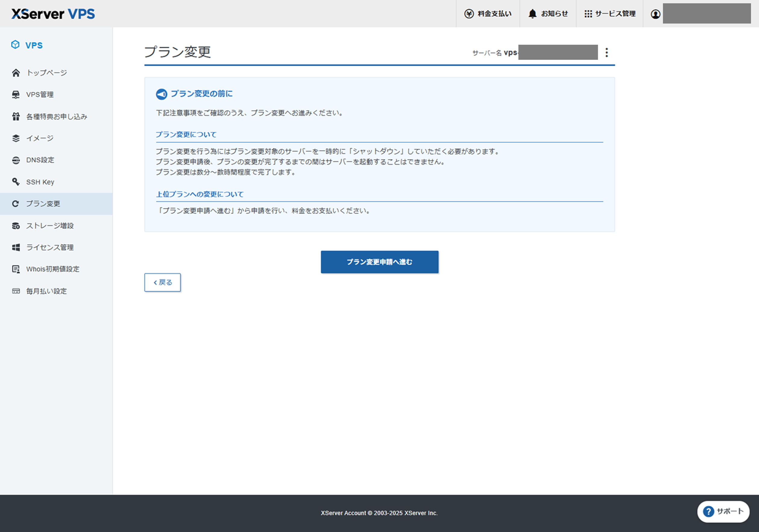The image size is (759, 532).
Task: Click the XServer VPS logo
Action: pos(53,14)
